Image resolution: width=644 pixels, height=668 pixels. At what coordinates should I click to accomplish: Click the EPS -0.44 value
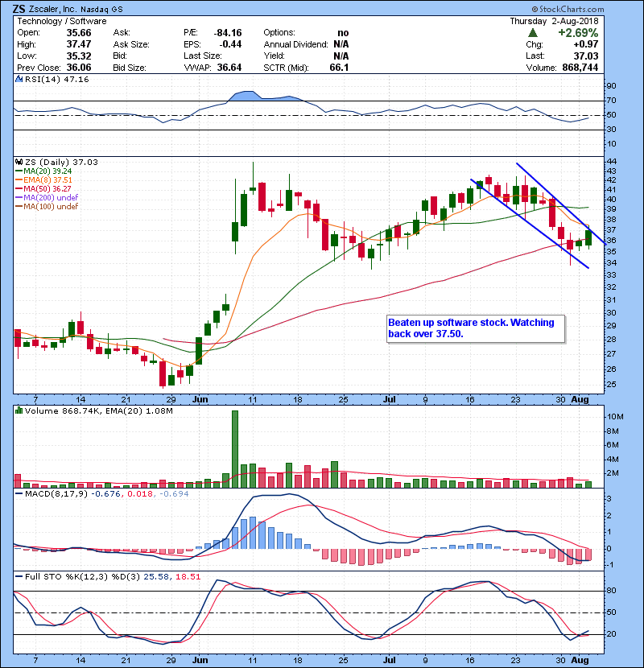230,44
